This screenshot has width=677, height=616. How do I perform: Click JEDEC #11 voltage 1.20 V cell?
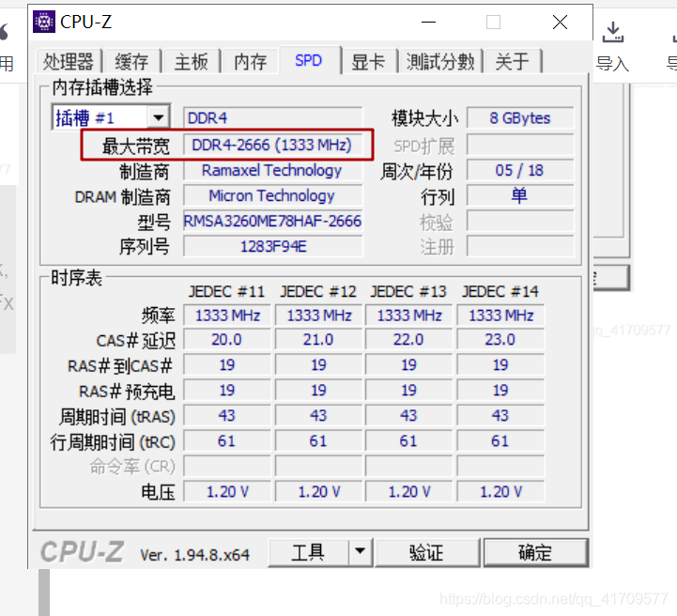point(227,492)
